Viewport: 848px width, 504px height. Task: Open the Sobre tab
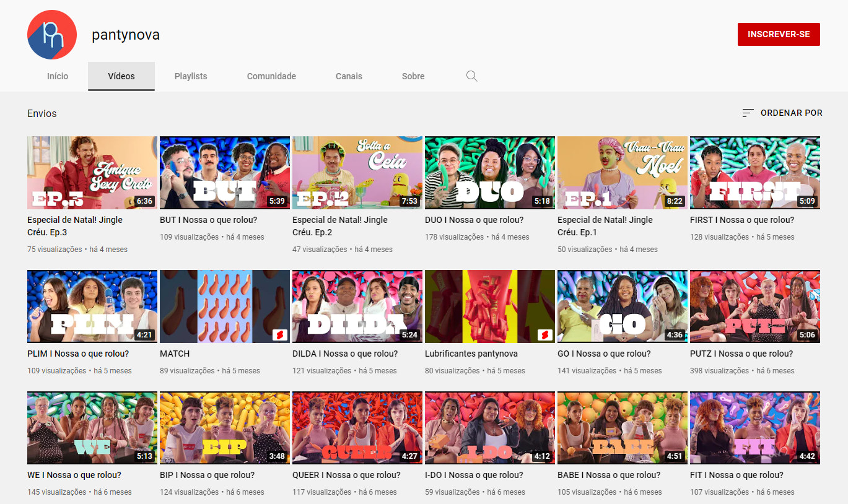(x=413, y=76)
